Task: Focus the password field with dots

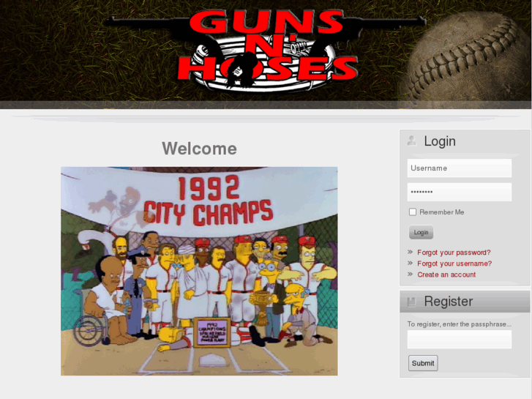Action: (x=459, y=192)
